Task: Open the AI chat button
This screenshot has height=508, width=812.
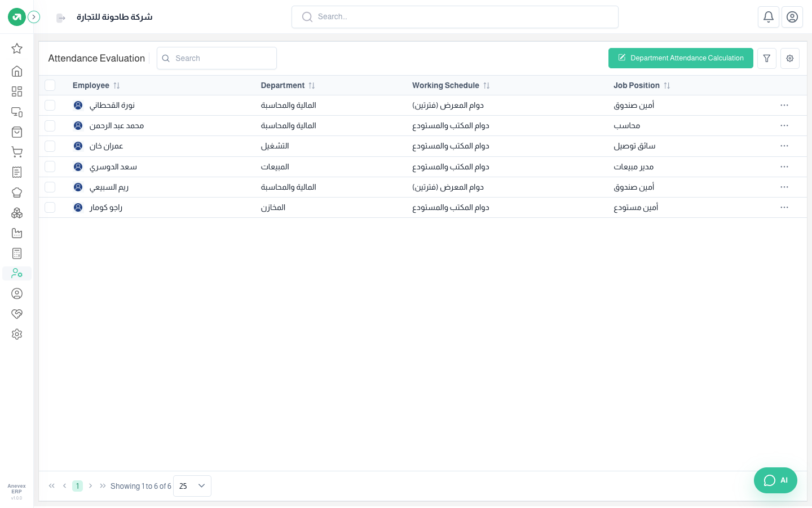Action: 775,480
